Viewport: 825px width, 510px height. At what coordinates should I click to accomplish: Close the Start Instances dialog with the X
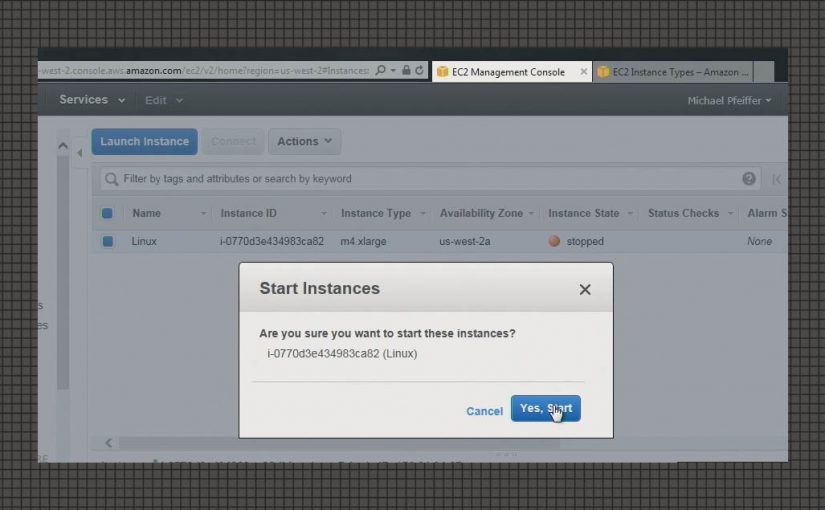tap(585, 289)
